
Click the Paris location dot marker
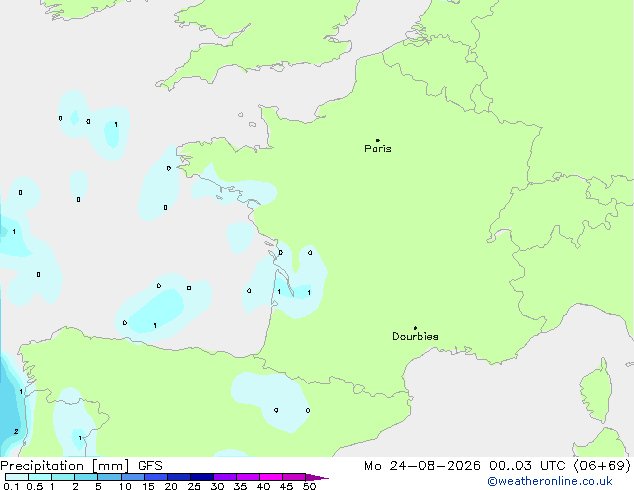click(x=378, y=140)
